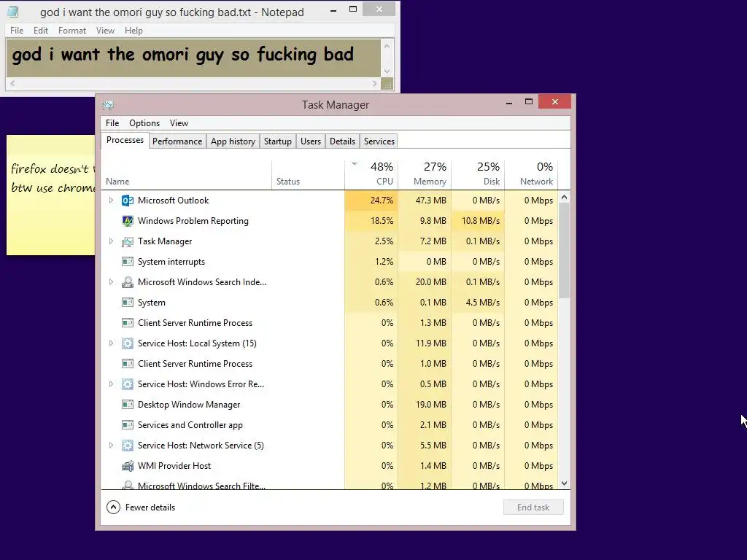This screenshot has width=747, height=560.
Task: Open Task Manager's View menu
Action: point(179,122)
